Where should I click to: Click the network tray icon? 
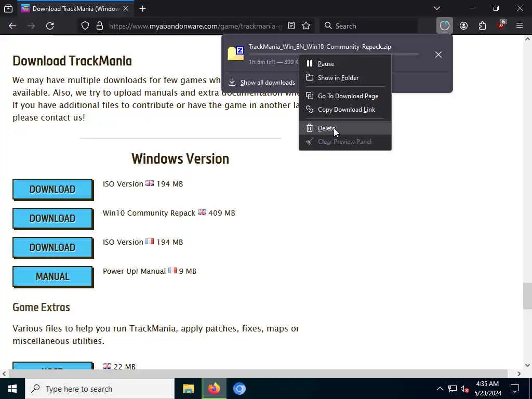click(x=453, y=389)
